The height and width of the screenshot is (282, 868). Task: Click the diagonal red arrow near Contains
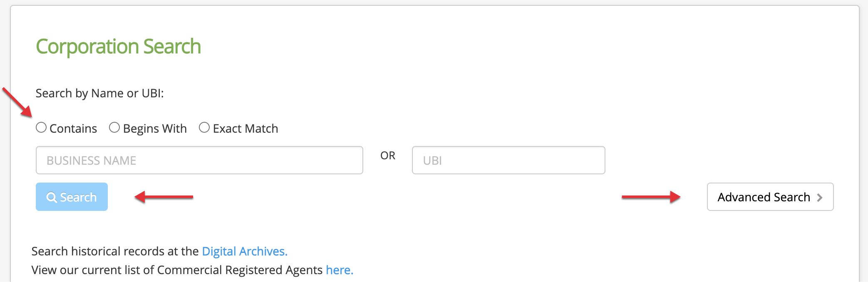(x=18, y=102)
